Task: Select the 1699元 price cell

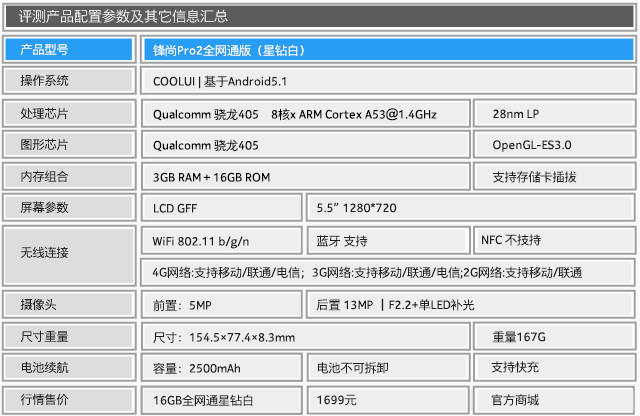Action: pos(388,400)
